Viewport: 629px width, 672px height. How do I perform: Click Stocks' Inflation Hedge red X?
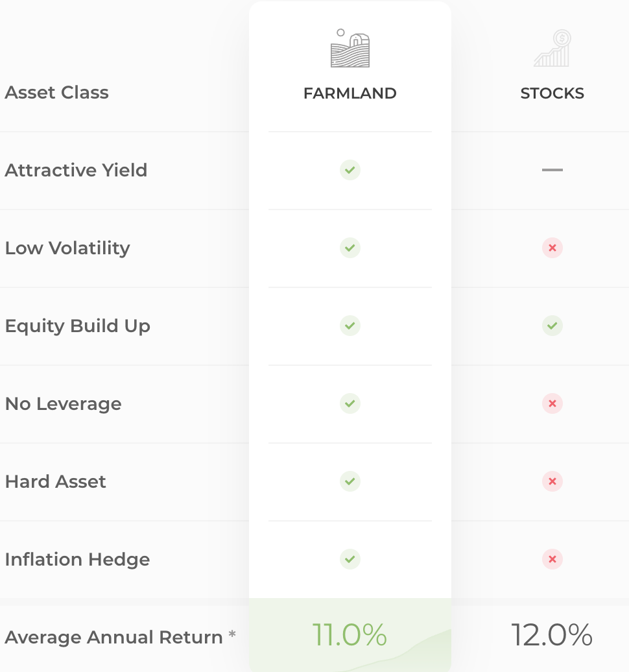pos(552,559)
